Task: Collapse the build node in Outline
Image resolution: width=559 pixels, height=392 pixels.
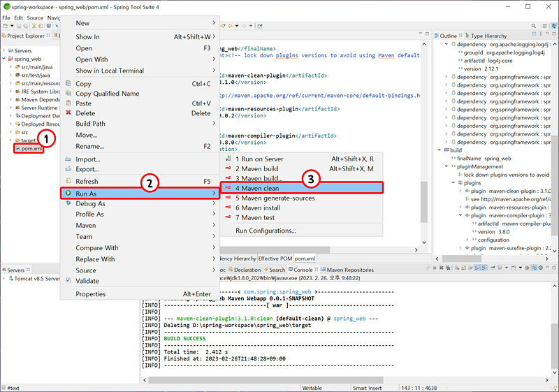Action: point(440,150)
